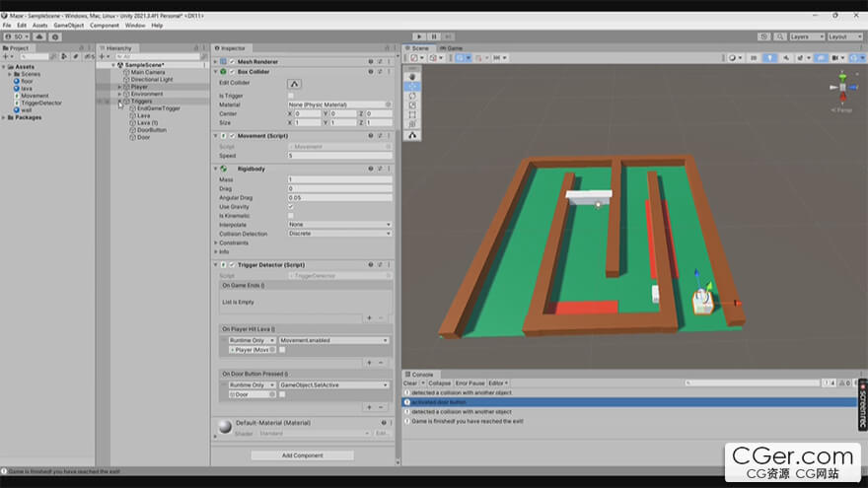Clear the Console with Clear button
Image resolution: width=868 pixels, height=488 pixels.
[410, 383]
